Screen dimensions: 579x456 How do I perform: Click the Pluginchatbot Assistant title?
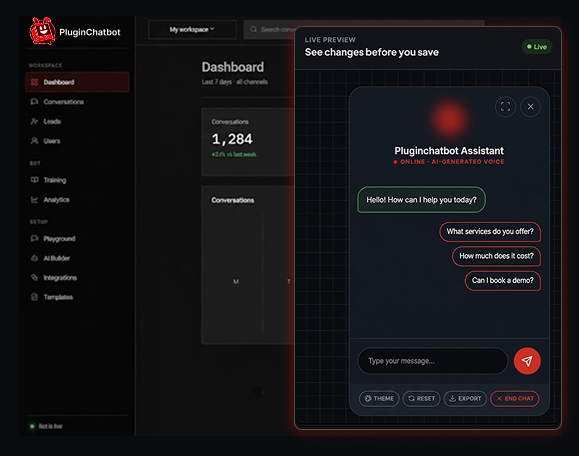449,151
